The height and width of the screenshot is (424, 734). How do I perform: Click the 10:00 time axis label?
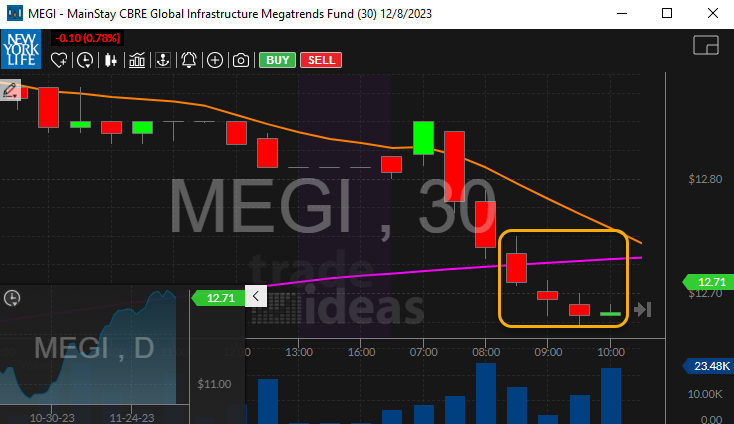pyautogui.click(x=611, y=352)
